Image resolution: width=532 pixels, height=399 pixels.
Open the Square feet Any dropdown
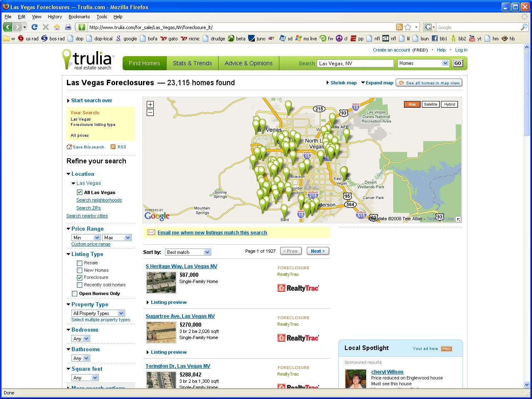click(85, 378)
